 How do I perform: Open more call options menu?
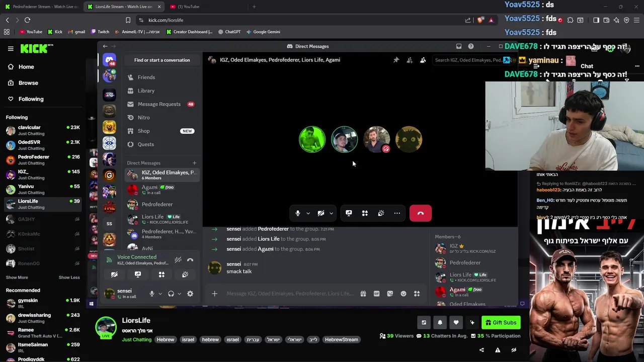[397, 213]
